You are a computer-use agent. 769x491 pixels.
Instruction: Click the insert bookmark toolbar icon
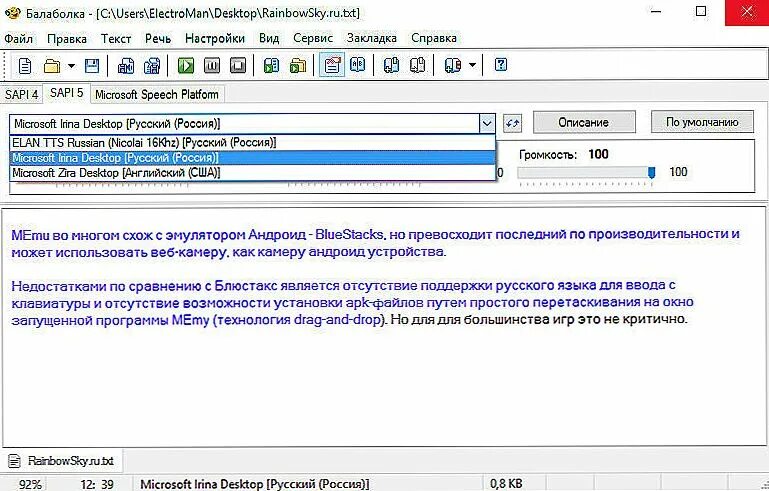(452, 65)
